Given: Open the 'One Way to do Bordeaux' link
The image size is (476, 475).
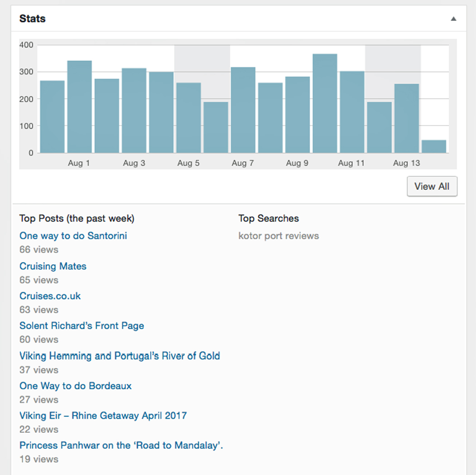Looking at the screenshot, I should click(x=75, y=386).
